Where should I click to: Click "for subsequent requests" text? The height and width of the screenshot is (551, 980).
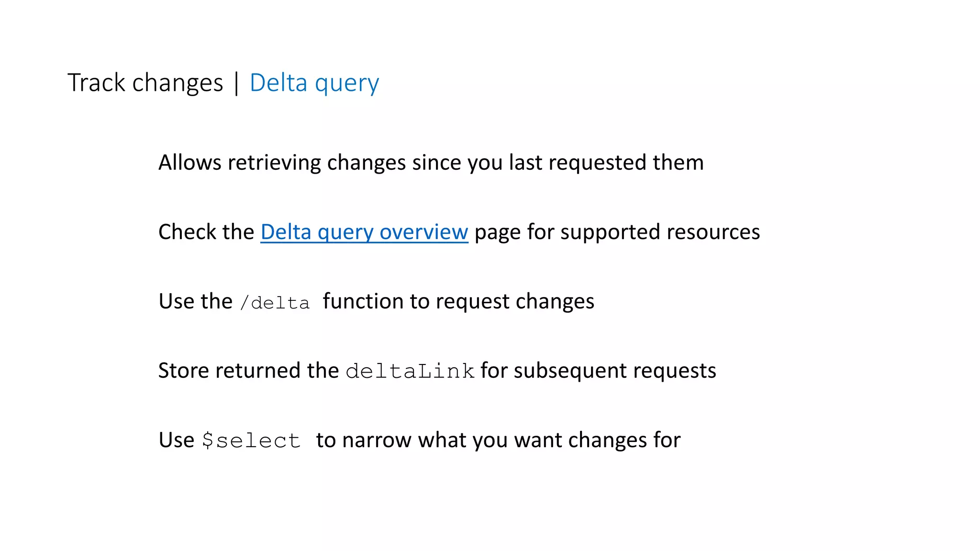[598, 371]
